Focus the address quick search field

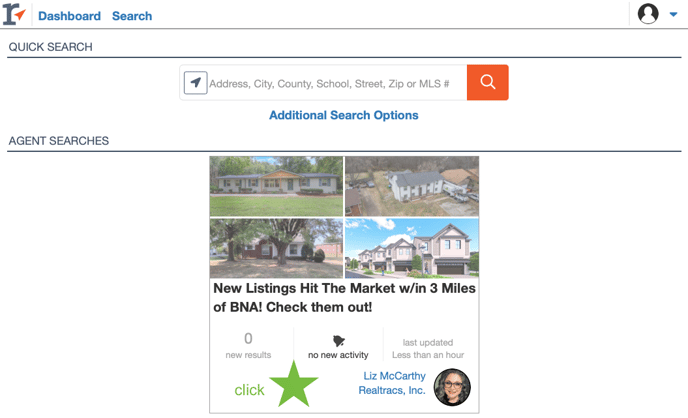click(x=337, y=83)
